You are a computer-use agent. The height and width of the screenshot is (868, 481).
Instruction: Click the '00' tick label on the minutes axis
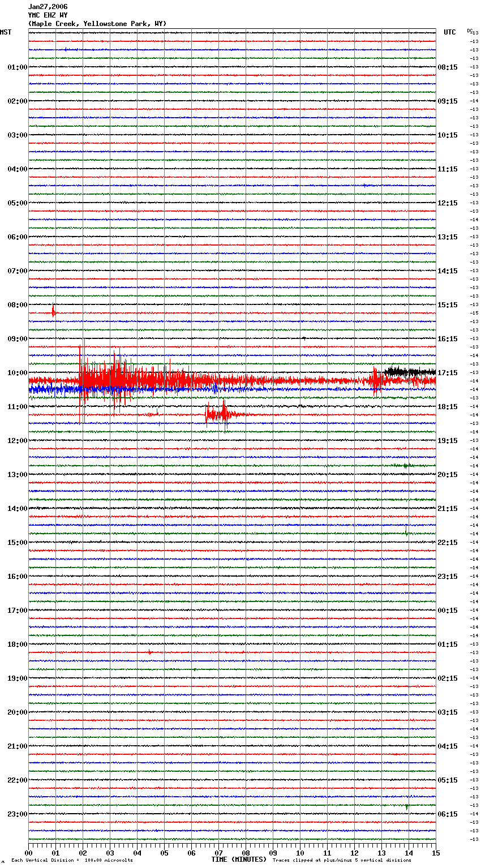(29, 853)
